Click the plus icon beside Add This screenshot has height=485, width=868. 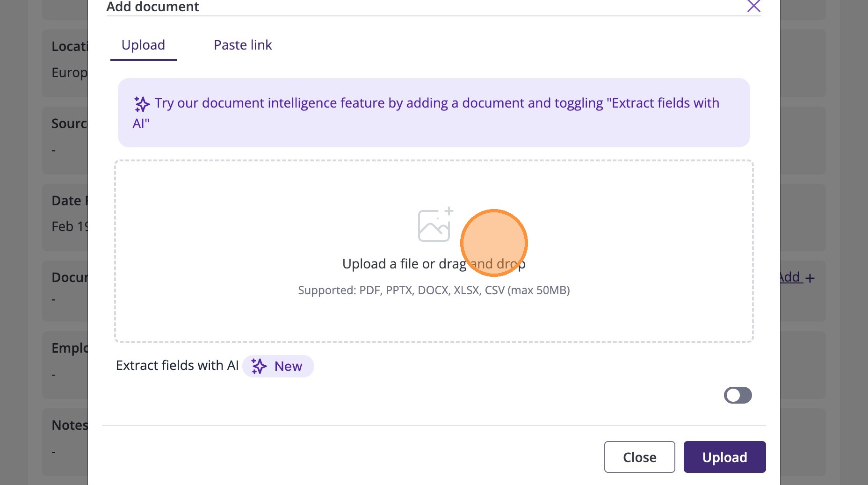click(x=810, y=278)
